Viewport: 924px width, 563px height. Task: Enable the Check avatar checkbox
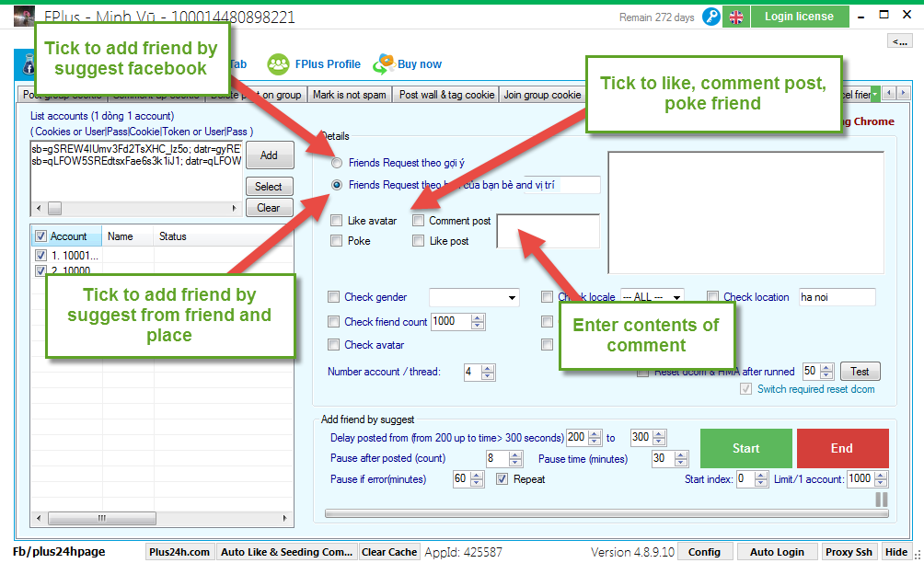tap(333, 345)
